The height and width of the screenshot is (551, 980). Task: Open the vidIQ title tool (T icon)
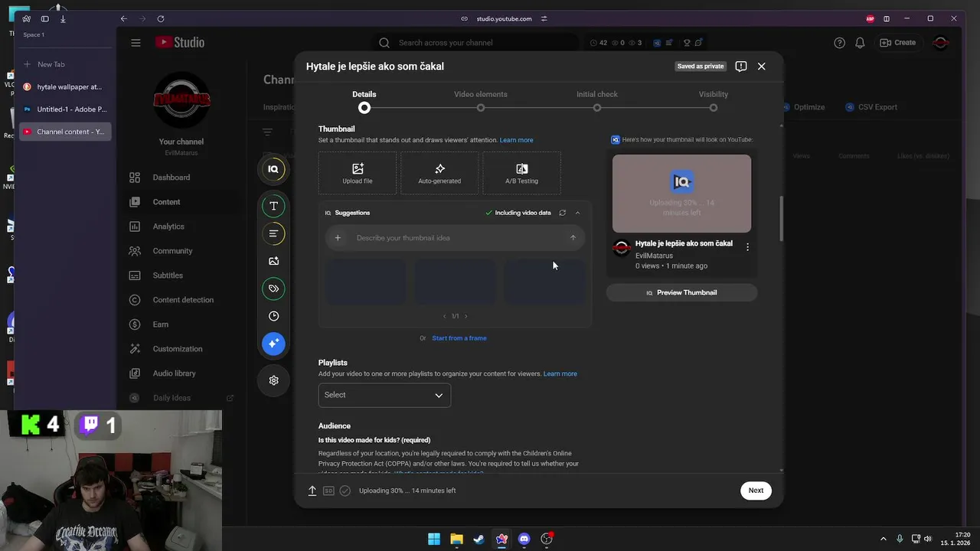pyautogui.click(x=273, y=206)
